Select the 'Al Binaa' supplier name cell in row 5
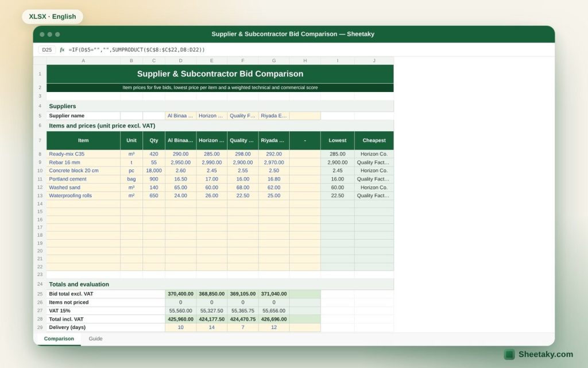588x368 pixels. tap(180, 116)
